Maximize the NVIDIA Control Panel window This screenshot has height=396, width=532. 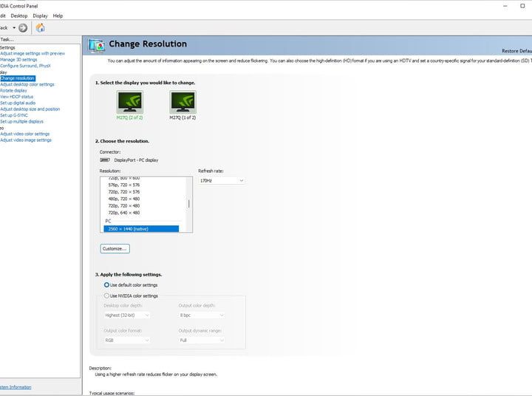(x=522, y=6)
